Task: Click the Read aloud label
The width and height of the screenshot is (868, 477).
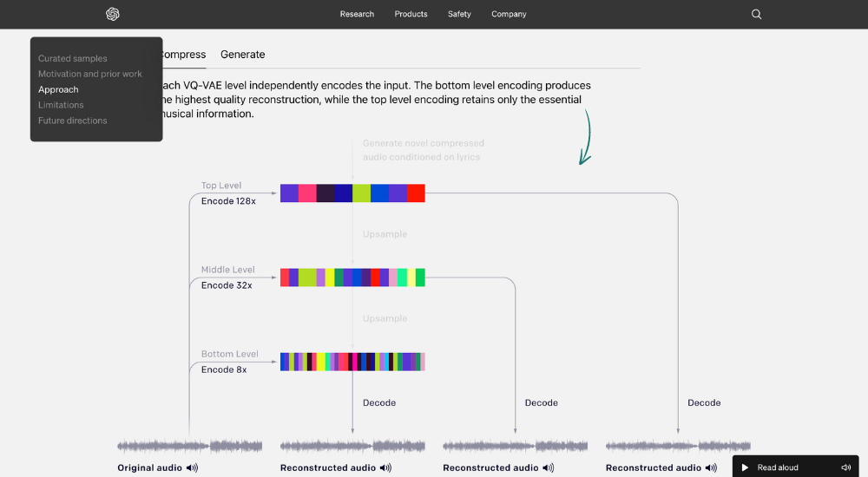Action: (777, 467)
